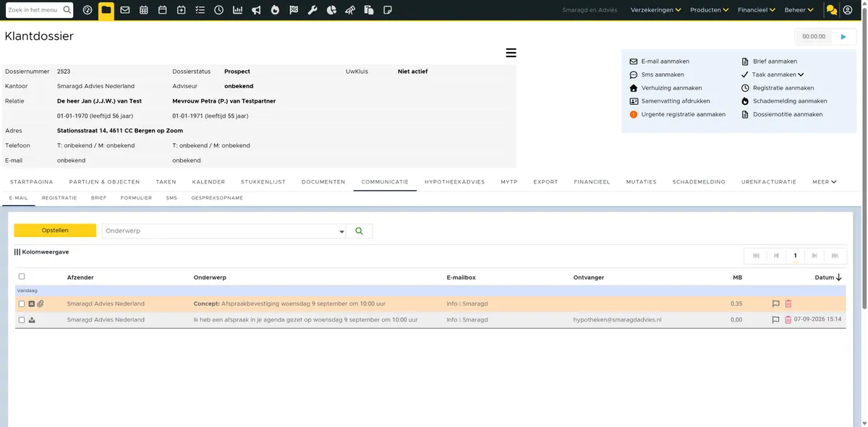
Task: Click the clock icon in top toolbar
Action: click(218, 10)
